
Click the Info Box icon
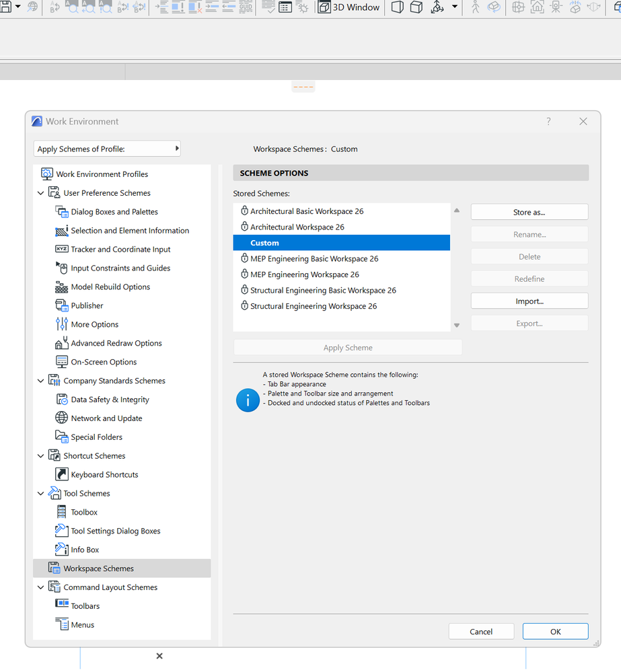[62, 550]
